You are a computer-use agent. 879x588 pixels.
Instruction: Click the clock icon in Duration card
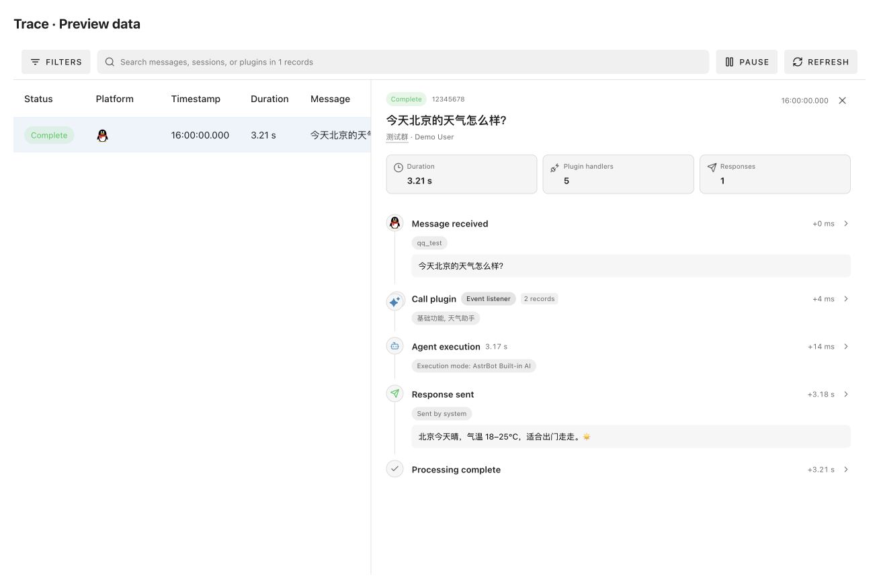(x=399, y=167)
